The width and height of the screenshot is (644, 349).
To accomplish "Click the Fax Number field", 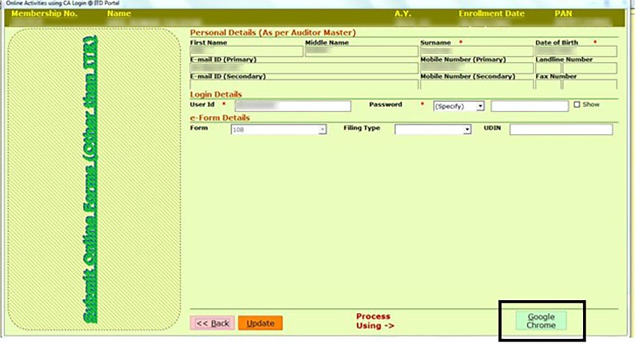I will 576,84.
